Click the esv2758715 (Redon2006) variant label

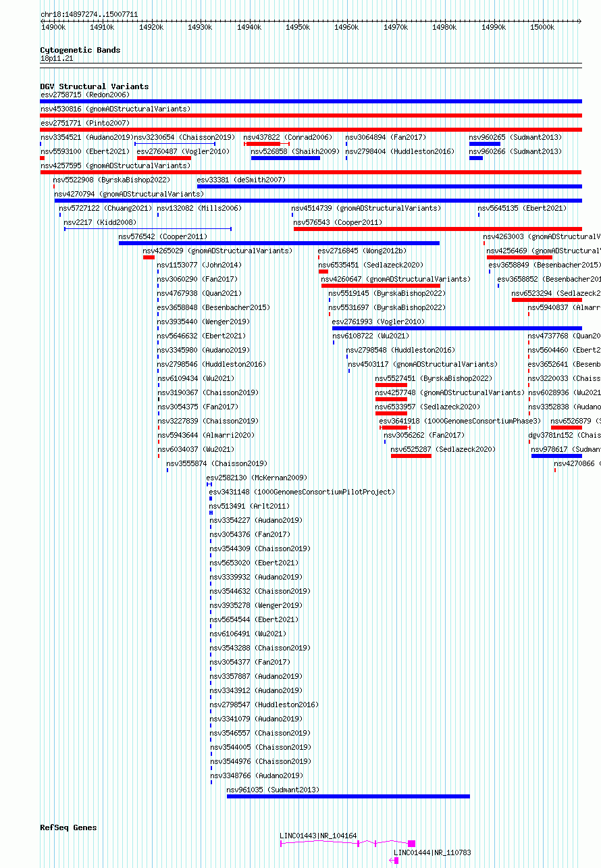85,95
